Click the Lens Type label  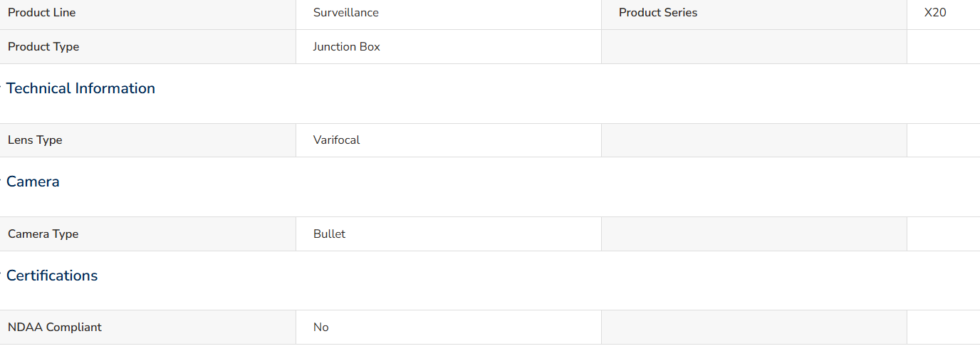(x=35, y=140)
